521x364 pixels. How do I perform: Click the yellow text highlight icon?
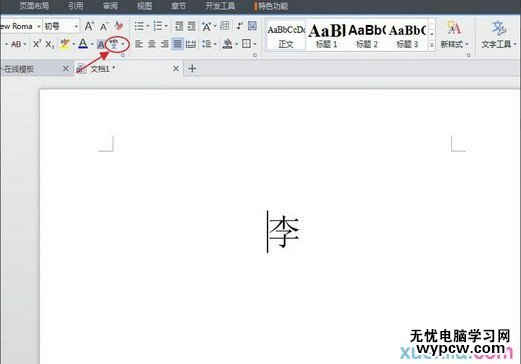65,44
